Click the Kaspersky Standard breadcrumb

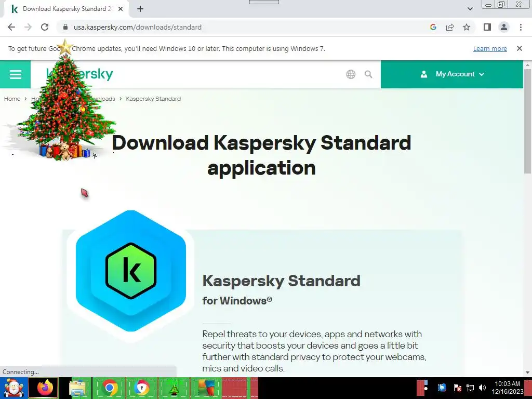pyautogui.click(x=153, y=99)
